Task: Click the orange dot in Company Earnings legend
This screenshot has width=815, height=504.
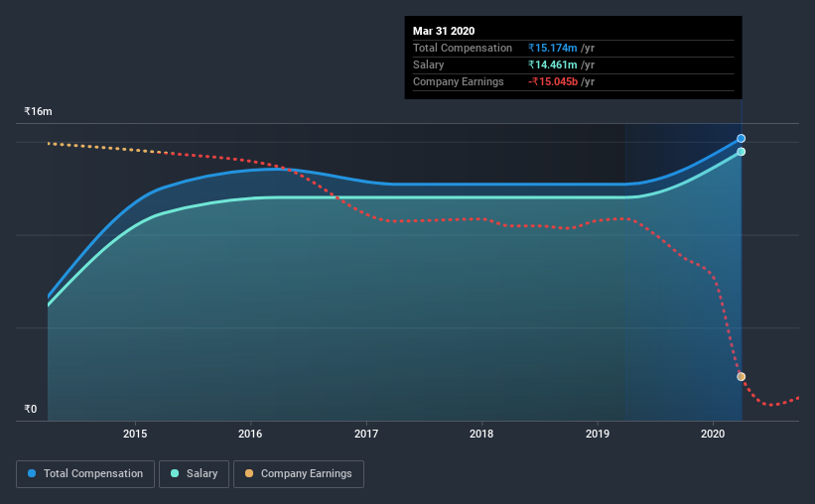Action: point(249,473)
